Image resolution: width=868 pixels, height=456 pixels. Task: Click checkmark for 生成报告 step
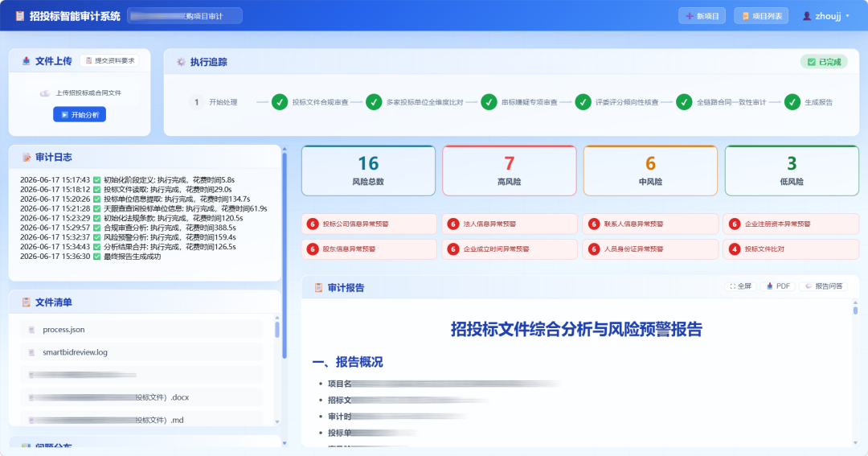[792, 102]
